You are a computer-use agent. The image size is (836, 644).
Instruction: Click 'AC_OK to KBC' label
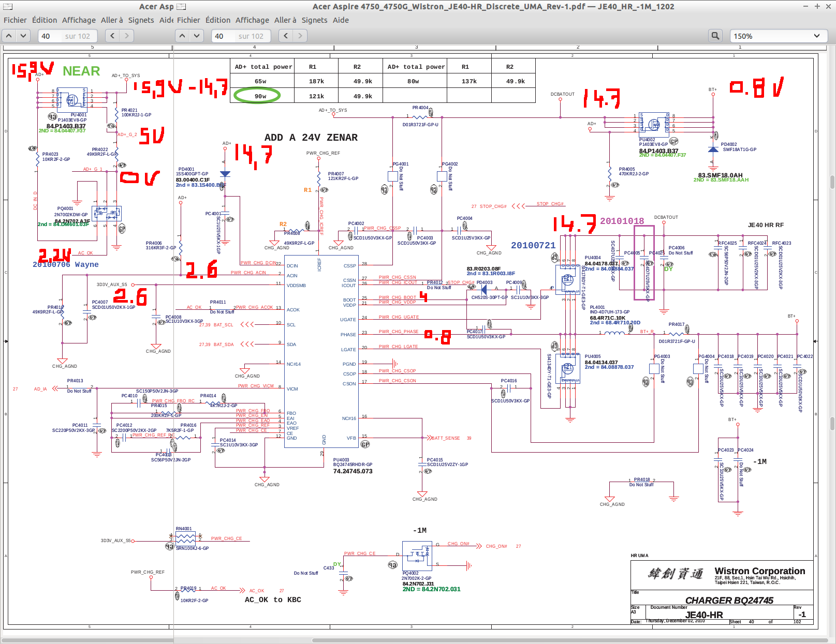272,600
